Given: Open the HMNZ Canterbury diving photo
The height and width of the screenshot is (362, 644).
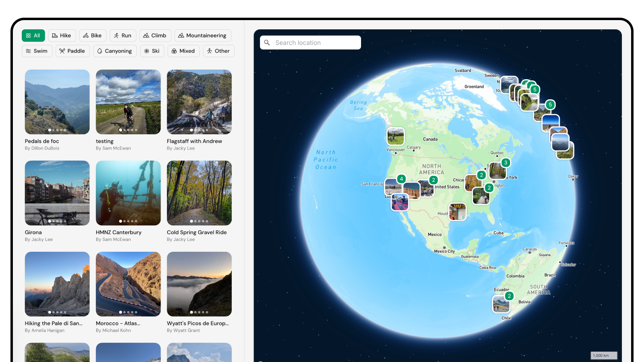Looking at the screenshot, I should click(x=128, y=193).
